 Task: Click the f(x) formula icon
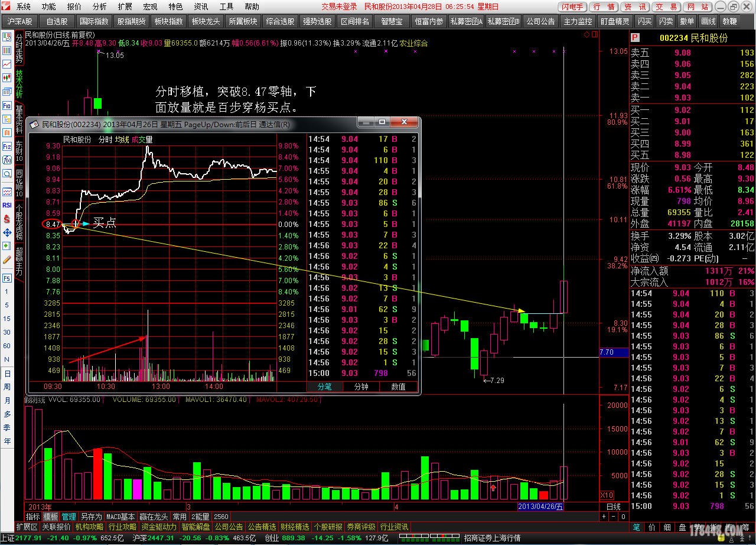7,160
